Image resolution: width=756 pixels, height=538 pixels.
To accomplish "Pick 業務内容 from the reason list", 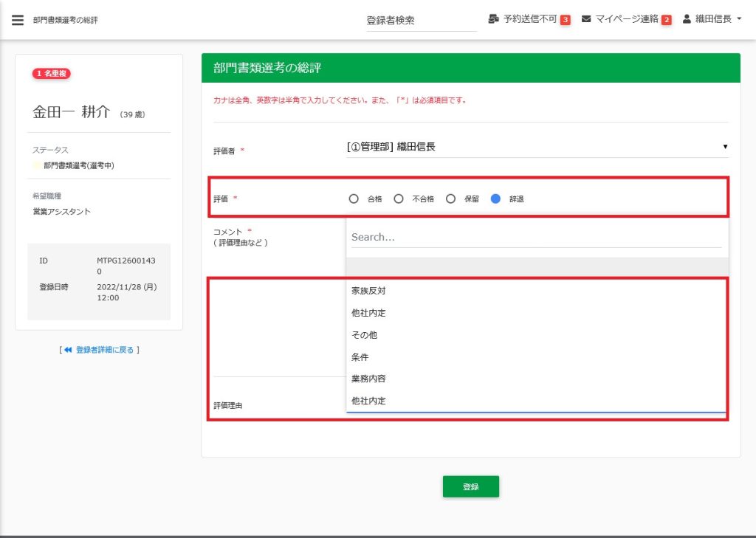I will pyautogui.click(x=368, y=379).
